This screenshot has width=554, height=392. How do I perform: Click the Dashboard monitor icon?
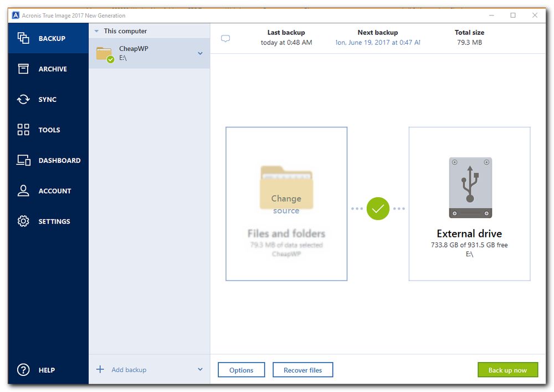(23, 161)
